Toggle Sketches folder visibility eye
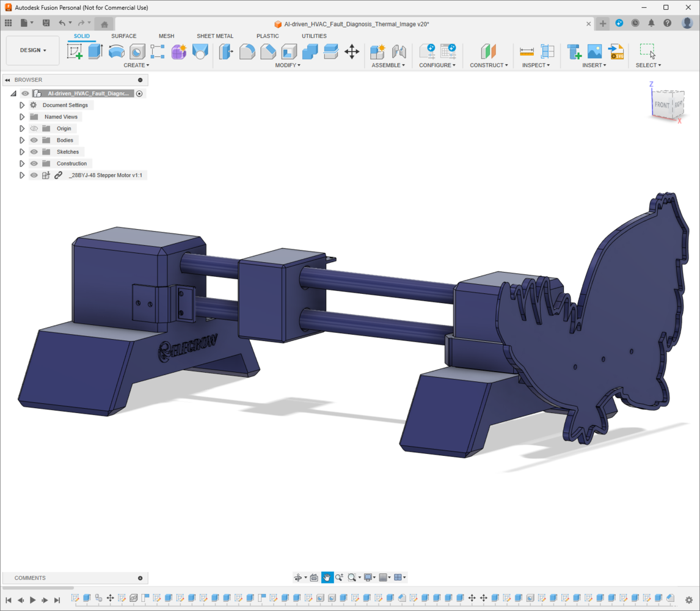 click(x=34, y=152)
